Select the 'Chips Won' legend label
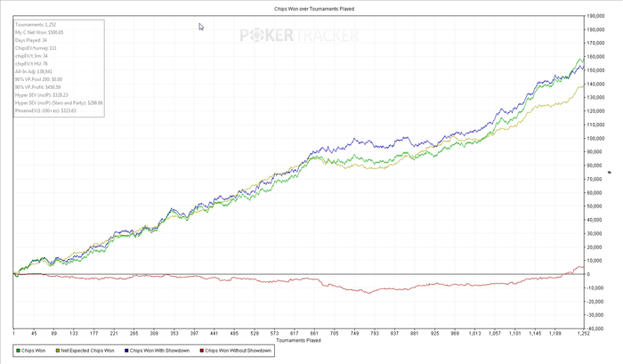 (x=34, y=351)
